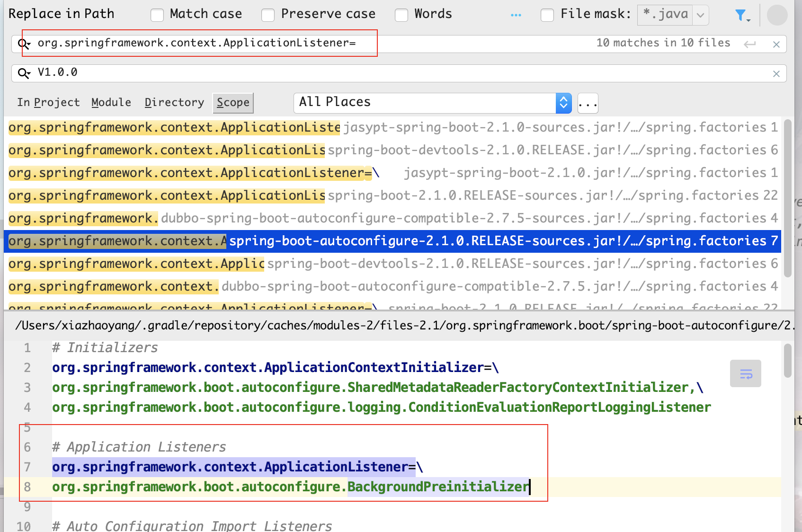Click the results list vertical scrollbar

(x=788, y=198)
